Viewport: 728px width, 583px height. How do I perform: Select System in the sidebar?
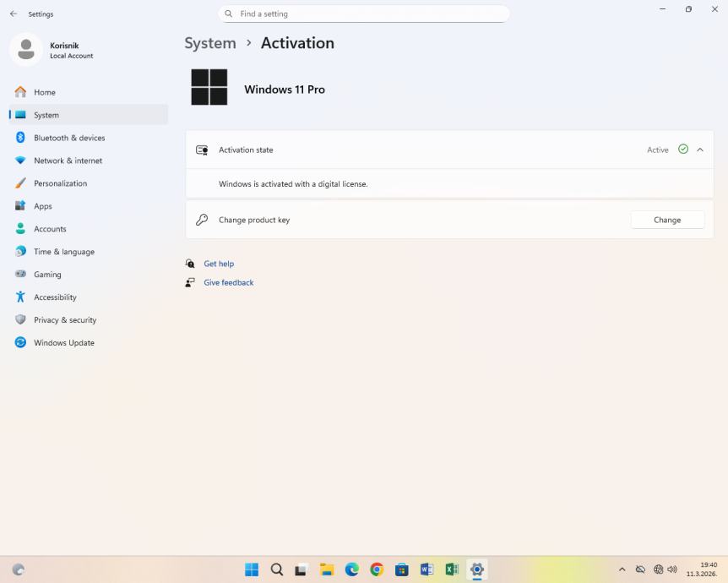pyautogui.click(x=88, y=115)
